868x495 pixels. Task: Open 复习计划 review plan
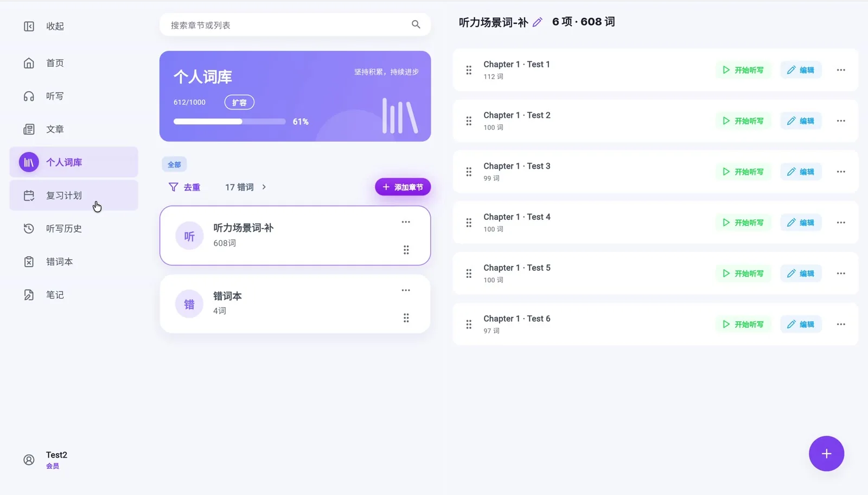[x=74, y=195]
